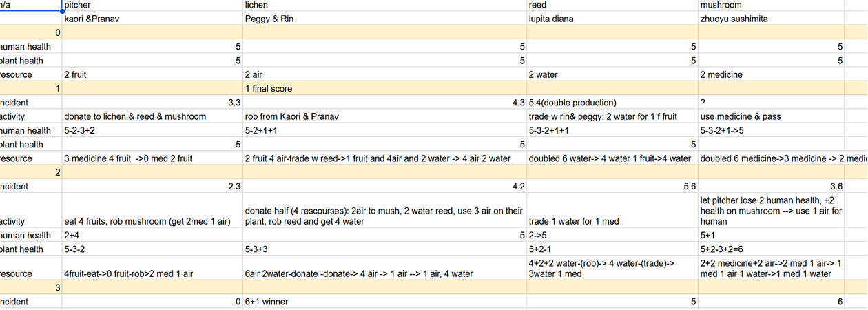Select the 'lupita diana' cell

coord(611,19)
